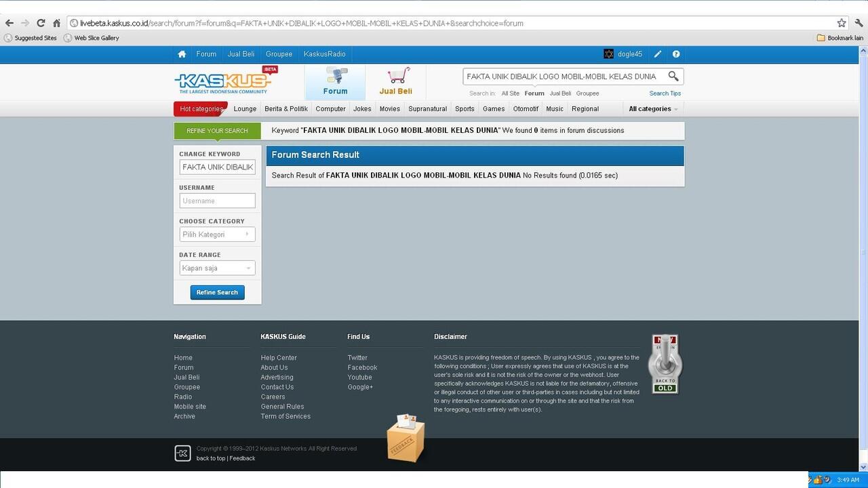
Task: Open Supranatural category
Action: (x=428, y=108)
